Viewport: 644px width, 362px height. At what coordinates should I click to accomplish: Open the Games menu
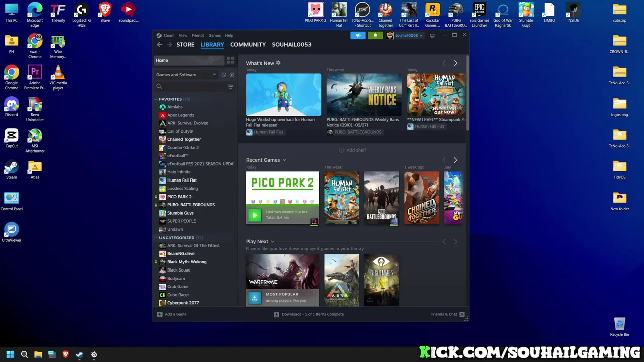click(x=215, y=35)
